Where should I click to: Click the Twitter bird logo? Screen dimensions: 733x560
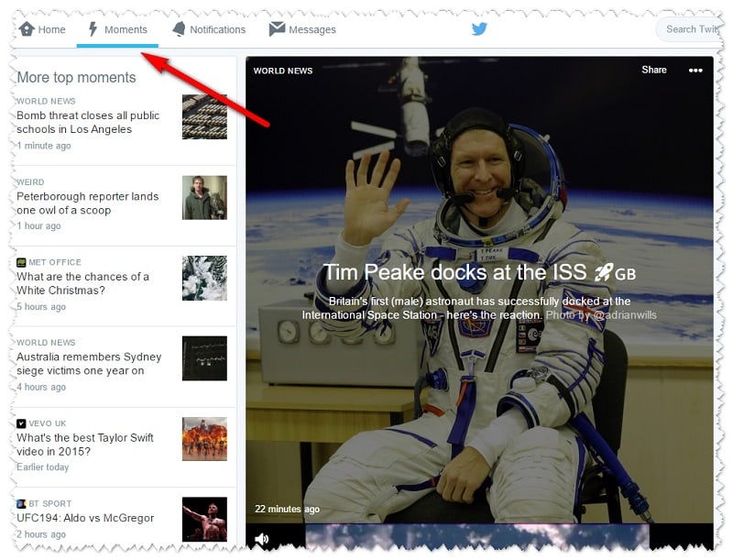click(479, 29)
